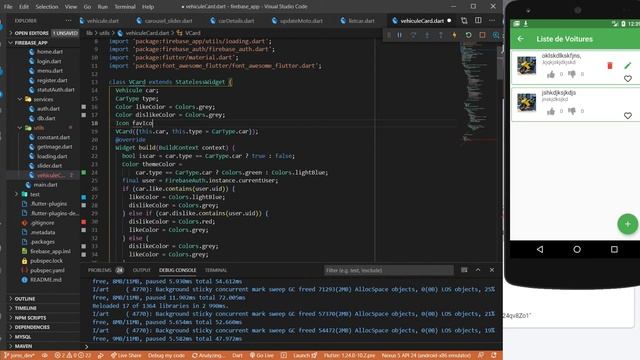Viewport: 640px width, 360px height.
Task: Click git branch in status bar
Action: (x=19, y=356)
